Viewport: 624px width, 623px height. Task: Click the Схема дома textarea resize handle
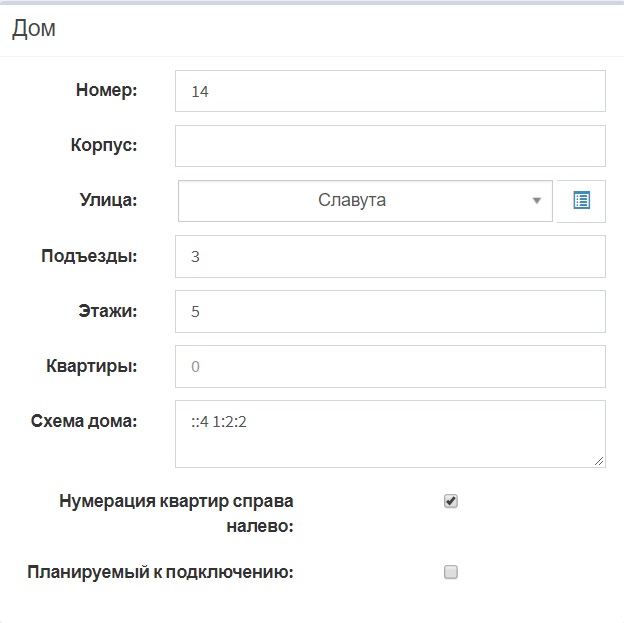pyautogui.click(x=599, y=461)
